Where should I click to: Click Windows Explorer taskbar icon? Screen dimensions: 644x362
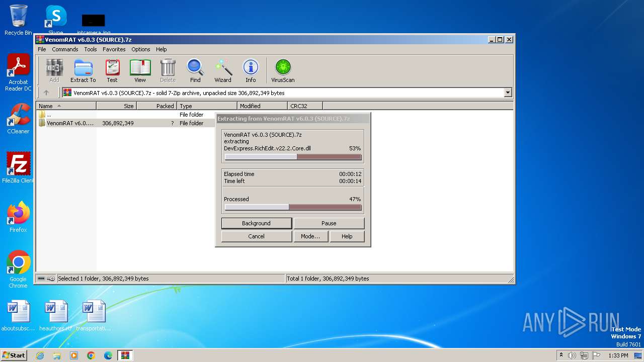[57, 355]
